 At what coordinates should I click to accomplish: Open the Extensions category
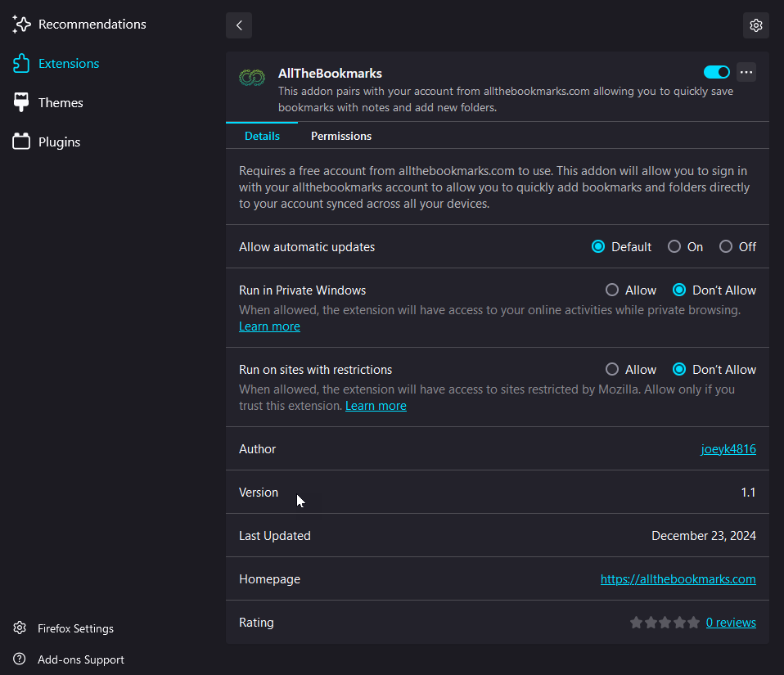69,64
